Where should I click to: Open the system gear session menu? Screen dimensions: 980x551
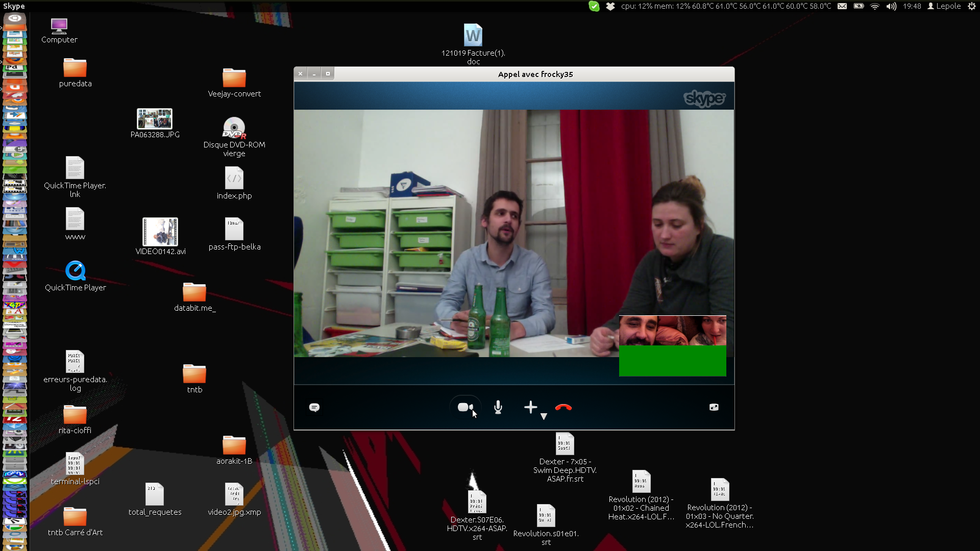[972, 6]
